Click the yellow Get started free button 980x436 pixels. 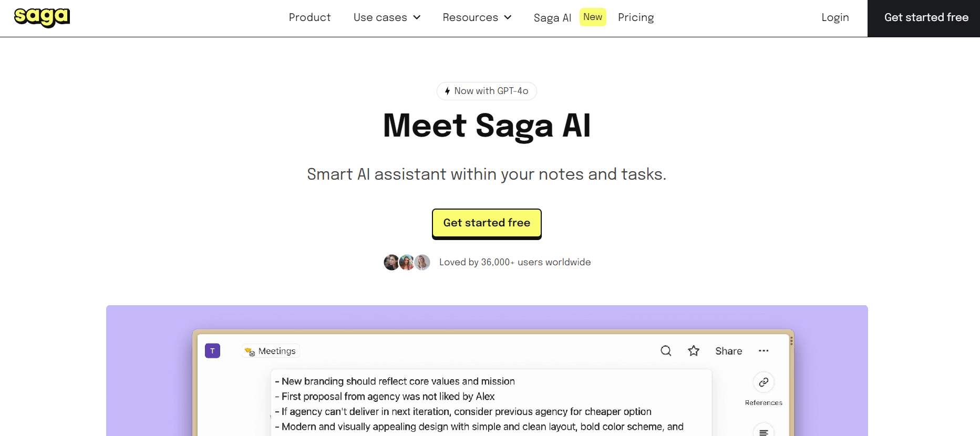pyautogui.click(x=487, y=223)
